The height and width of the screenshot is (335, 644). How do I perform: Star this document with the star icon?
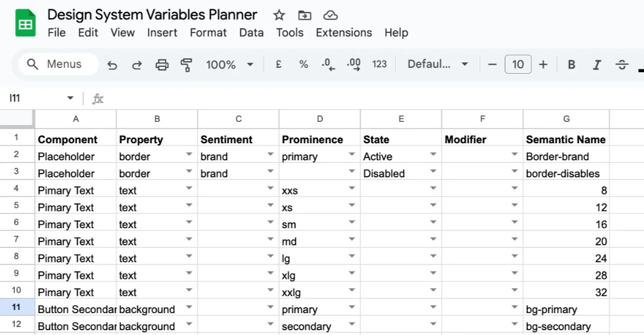pyautogui.click(x=279, y=15)
